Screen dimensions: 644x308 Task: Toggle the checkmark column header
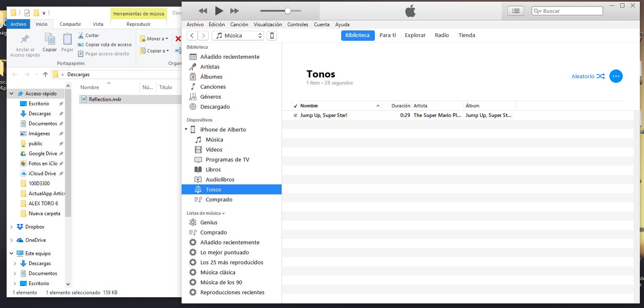pyautogui.click(x=295, y=106)
